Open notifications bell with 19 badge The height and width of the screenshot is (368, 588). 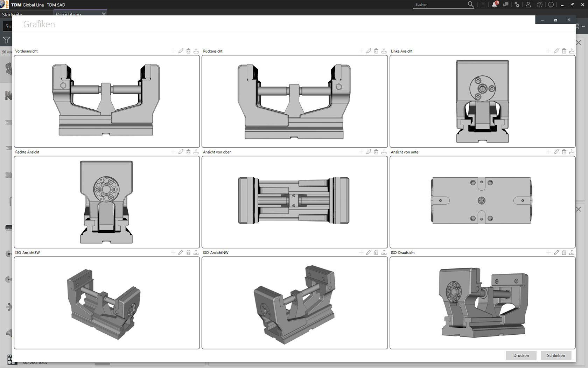[494, 5]
